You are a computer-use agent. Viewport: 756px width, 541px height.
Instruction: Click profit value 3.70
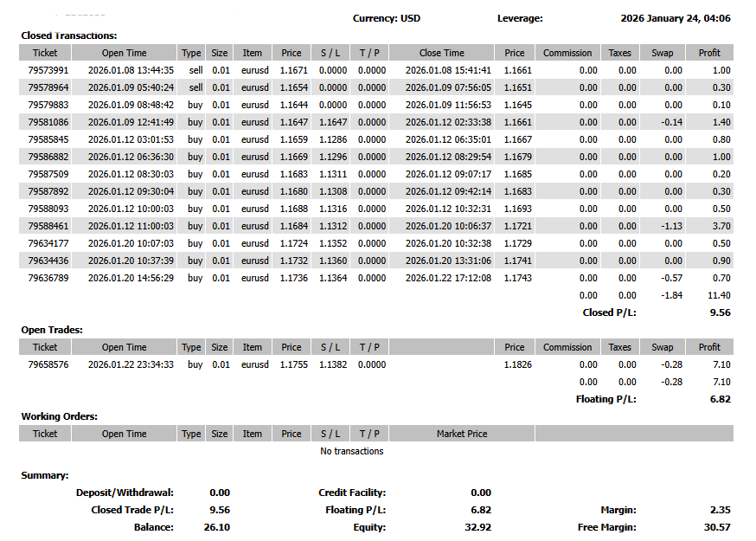[721, 226]
